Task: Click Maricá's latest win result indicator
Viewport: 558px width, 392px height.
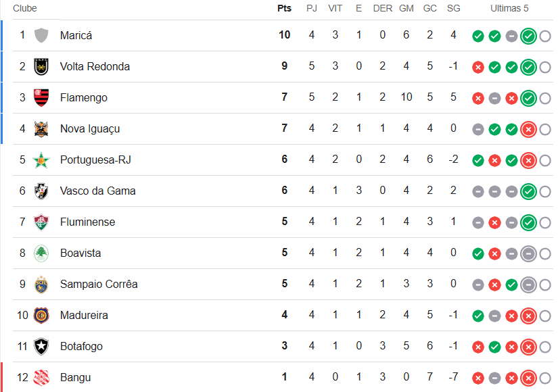Action: (528, 36)
